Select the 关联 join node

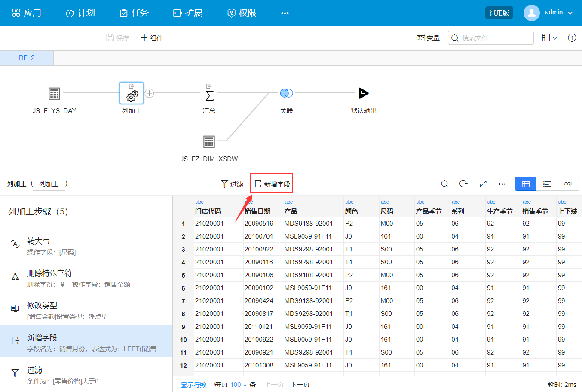(286, 93)
